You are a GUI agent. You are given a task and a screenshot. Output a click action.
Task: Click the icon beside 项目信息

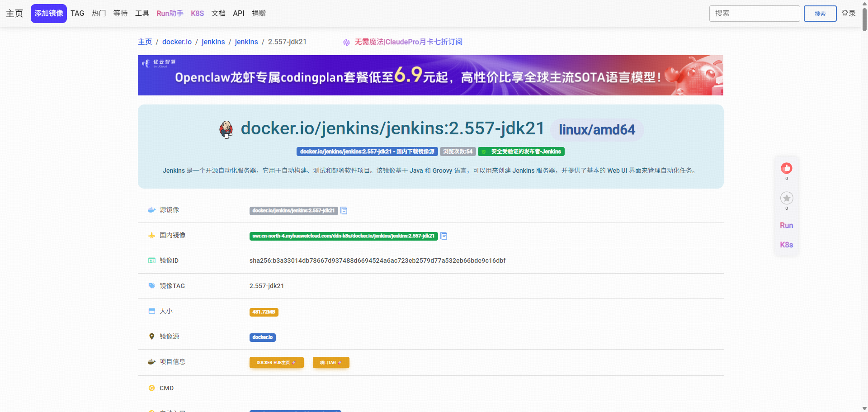point(152,362)
